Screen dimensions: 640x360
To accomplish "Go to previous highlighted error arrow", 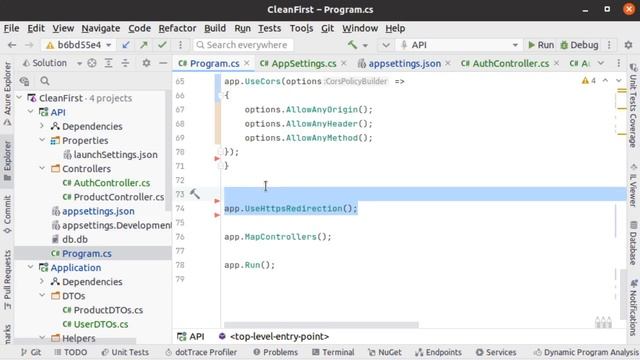I will pos(605,81).
